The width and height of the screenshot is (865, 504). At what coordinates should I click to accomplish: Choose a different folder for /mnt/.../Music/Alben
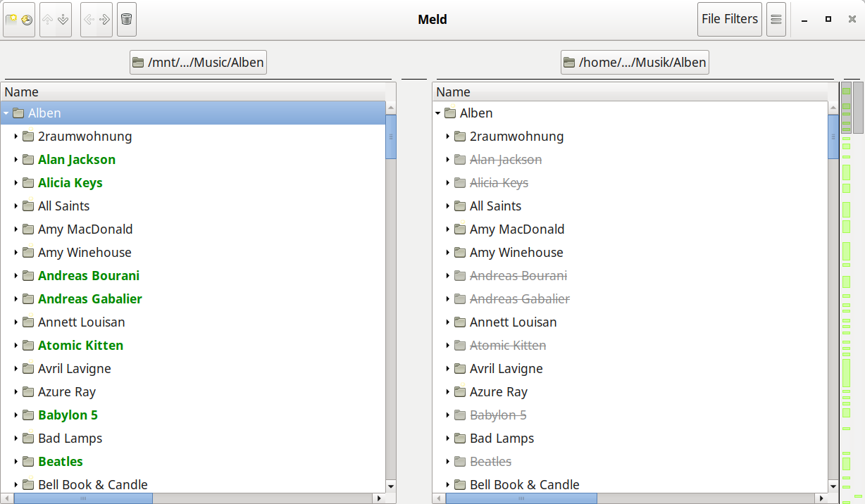click(x=198, y=62)
